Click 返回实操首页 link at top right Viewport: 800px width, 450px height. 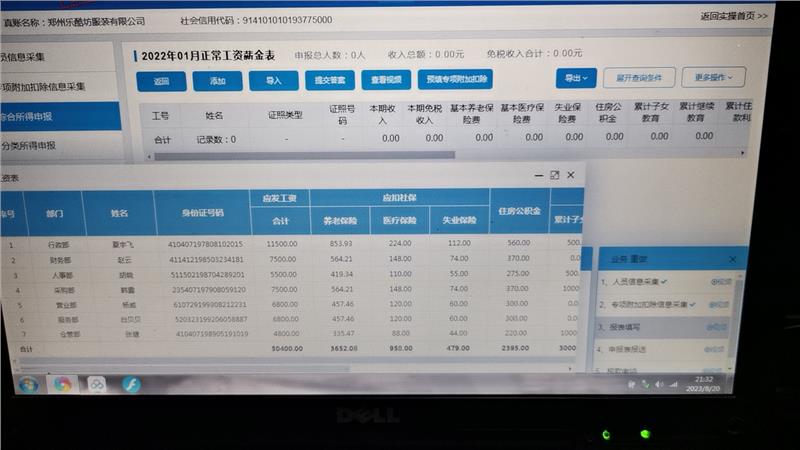click(734, 16)
